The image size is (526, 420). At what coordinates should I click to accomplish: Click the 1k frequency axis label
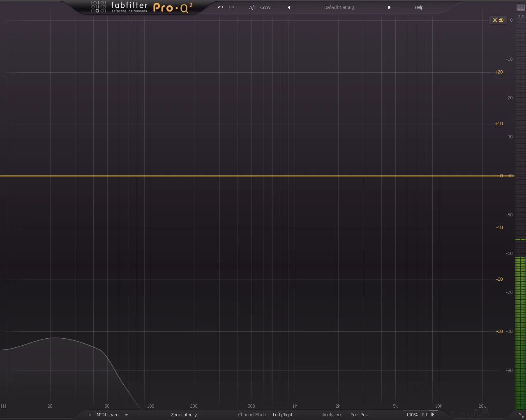295,406
